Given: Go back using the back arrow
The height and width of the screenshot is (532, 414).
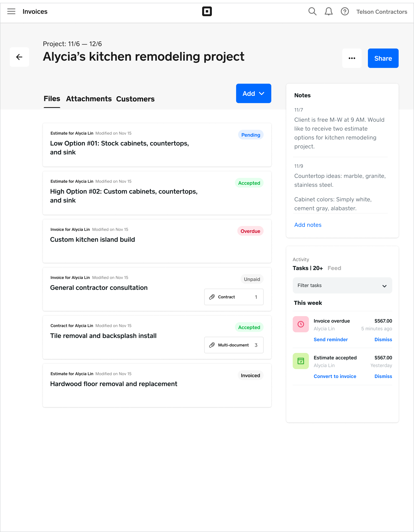Looking at the screenshot, I should coord(19,57).
